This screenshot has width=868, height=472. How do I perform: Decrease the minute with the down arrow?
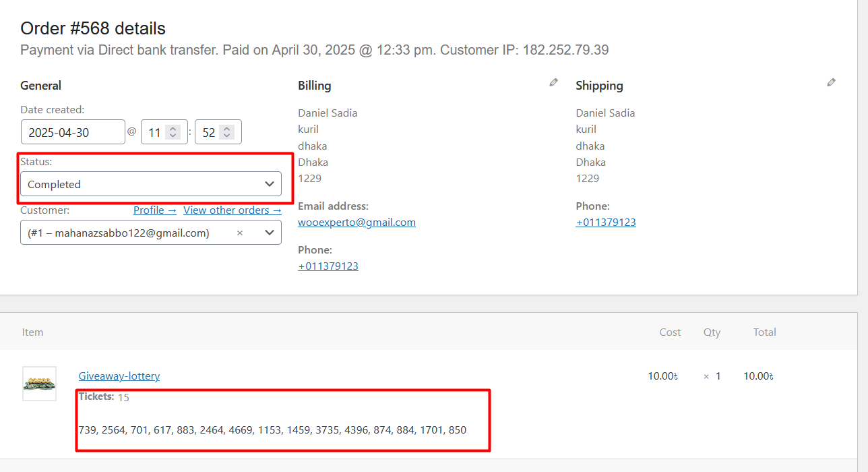pos(227,136)
